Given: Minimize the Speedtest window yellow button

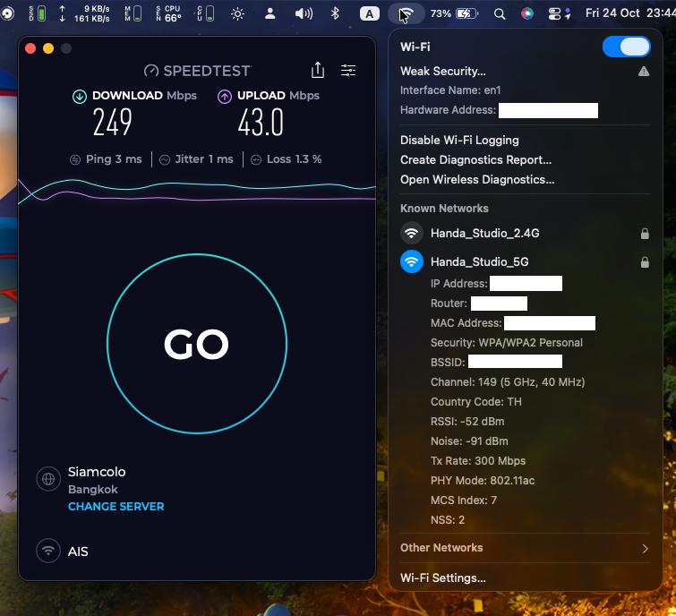Looking at the screenshot, I should (x=48, y=48).
